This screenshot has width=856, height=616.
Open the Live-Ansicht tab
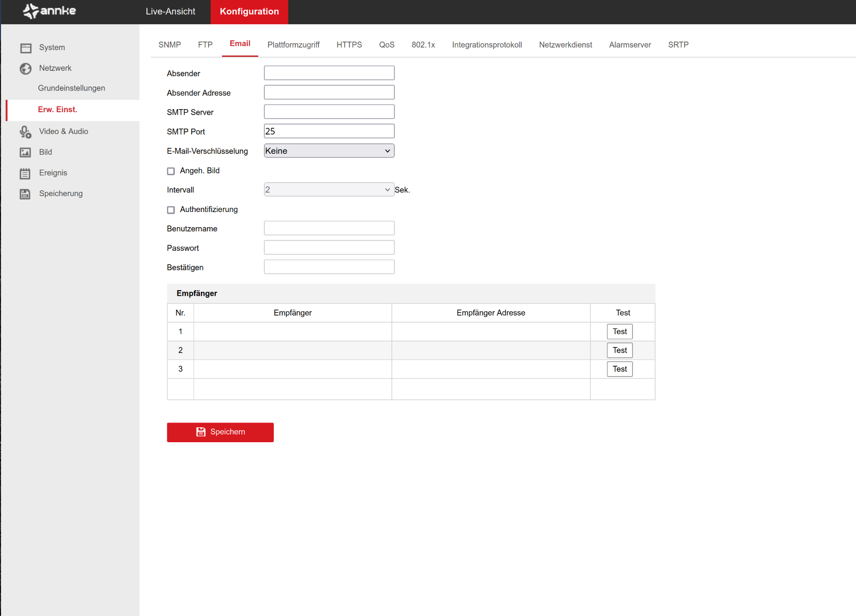coord(170,11)
